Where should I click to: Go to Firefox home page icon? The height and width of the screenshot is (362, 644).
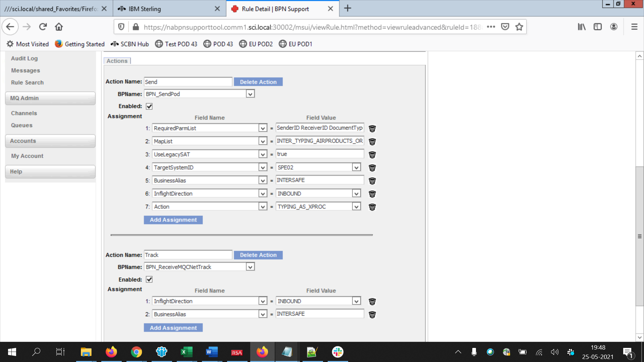click(59, 27)
